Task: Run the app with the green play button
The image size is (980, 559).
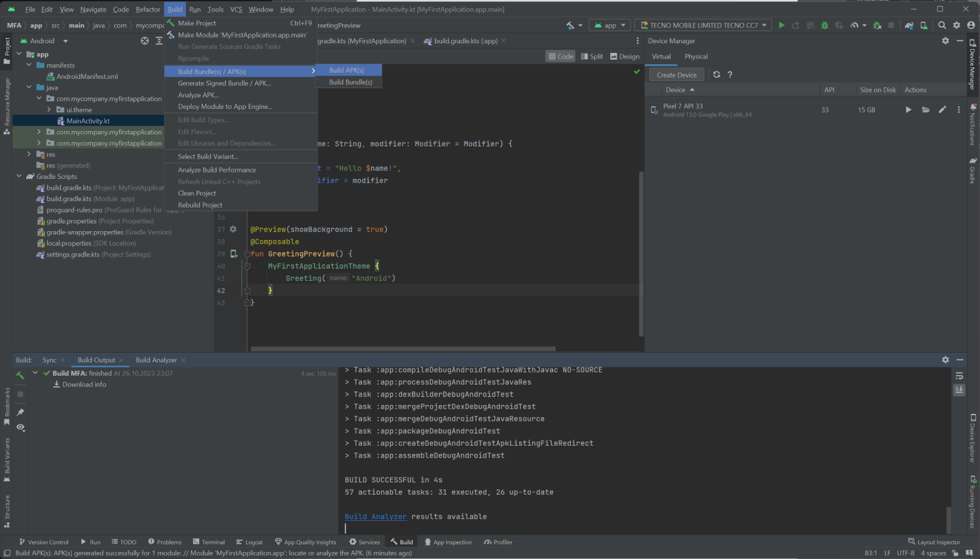Action: coord(781,25)
